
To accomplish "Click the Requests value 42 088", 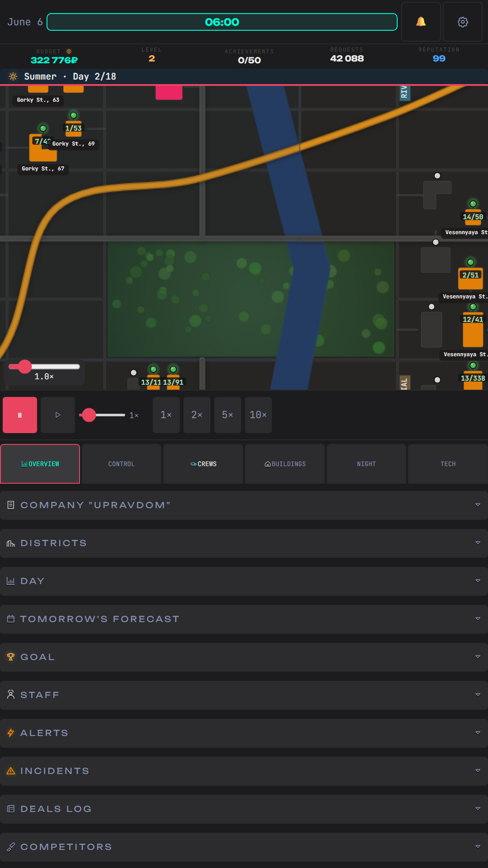I will point(347,58).
